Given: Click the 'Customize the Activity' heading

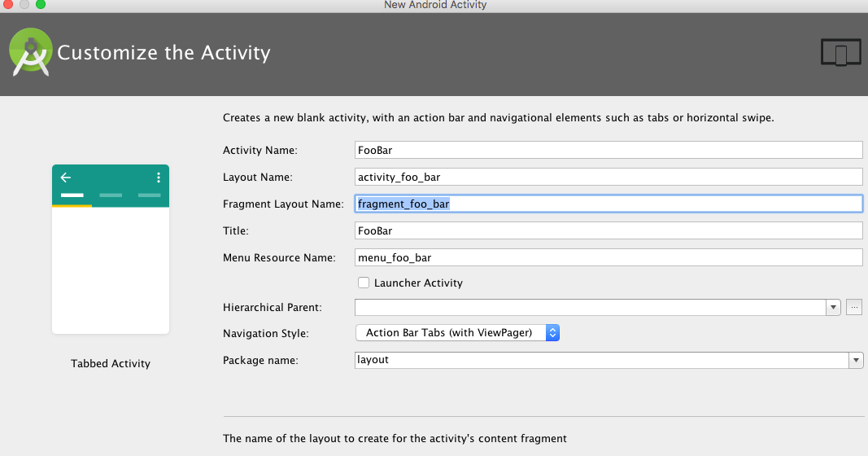Looking at the screenshot, I should [164, 53].
